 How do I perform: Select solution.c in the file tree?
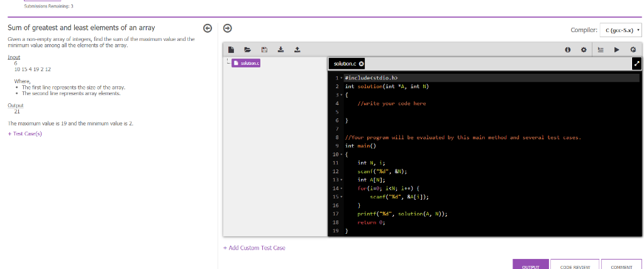click(x=246, y=63)
